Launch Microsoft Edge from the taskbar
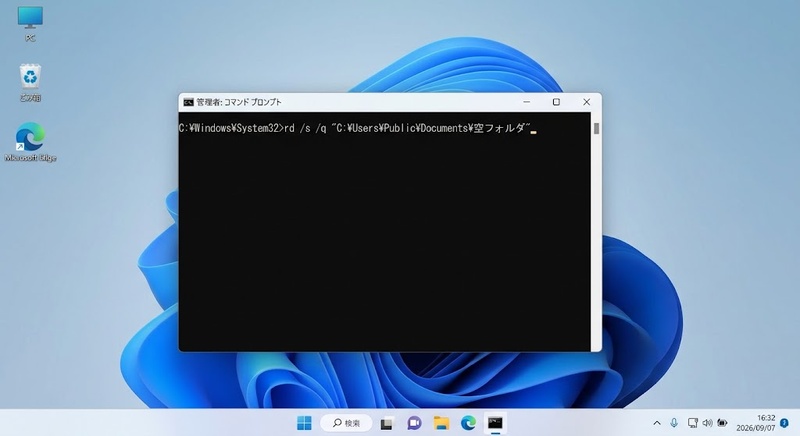Viewport: 800px width, 436px height. click(x=468, y=423)
